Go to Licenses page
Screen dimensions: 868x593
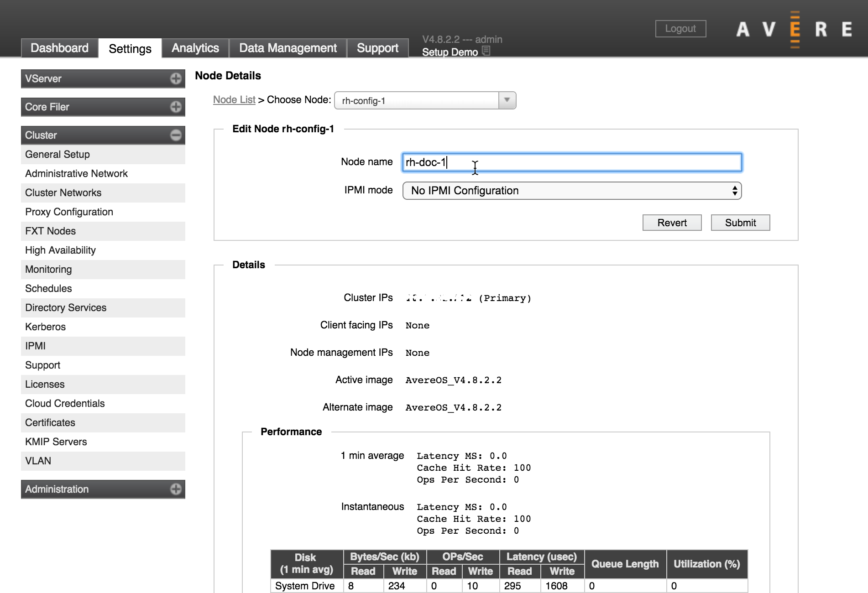pos(103,385)
